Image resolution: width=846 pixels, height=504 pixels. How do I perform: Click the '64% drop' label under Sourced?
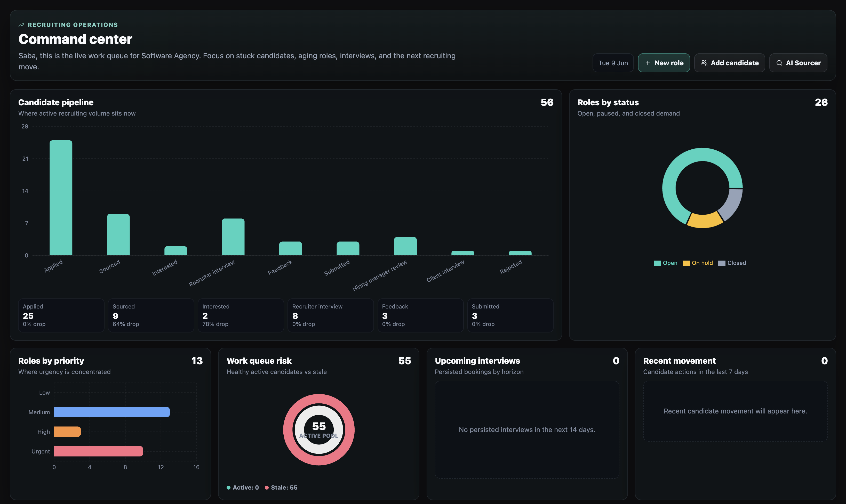(x=126, y=324)
